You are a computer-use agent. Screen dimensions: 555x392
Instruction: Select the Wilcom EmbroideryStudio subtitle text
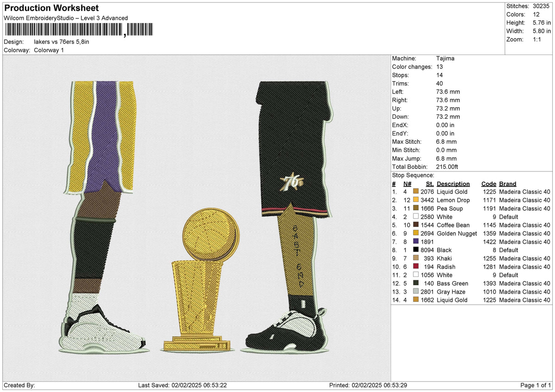pyautogui.click(x=66, y=18)
